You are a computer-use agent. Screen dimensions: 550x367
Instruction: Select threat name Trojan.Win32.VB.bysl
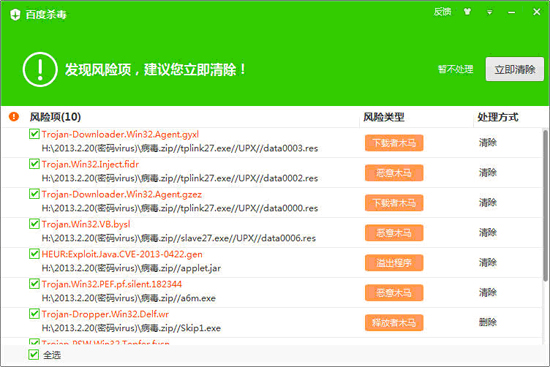[x=86, y=224]
